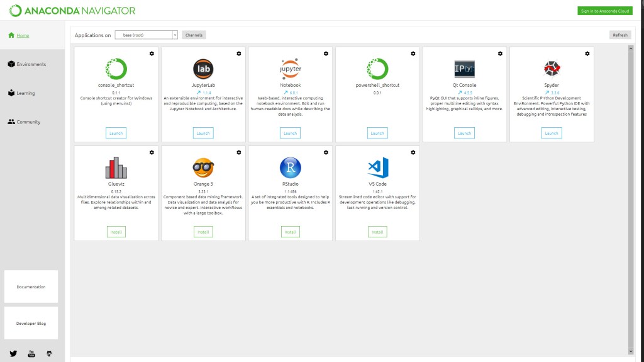Click the VS Code logo icon
The height and width of the screenshot is (362, 644).
[377, 167]
